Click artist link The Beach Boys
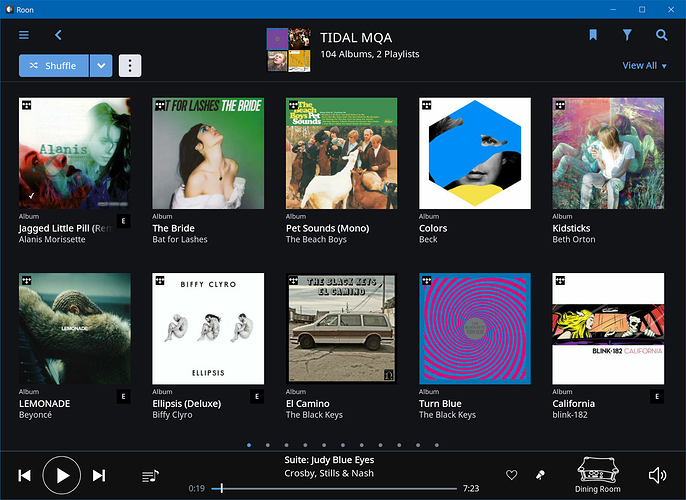The image size is (686, 500). [316, 239]
